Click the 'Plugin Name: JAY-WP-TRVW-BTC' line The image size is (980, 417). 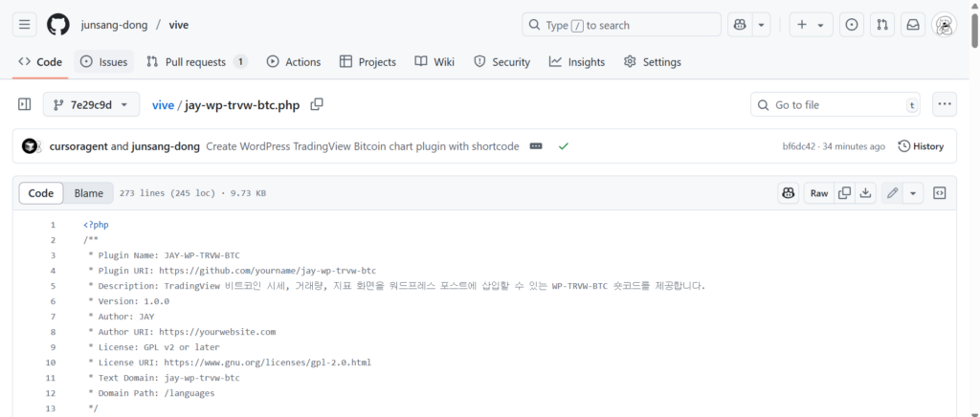tap(164, 255)
